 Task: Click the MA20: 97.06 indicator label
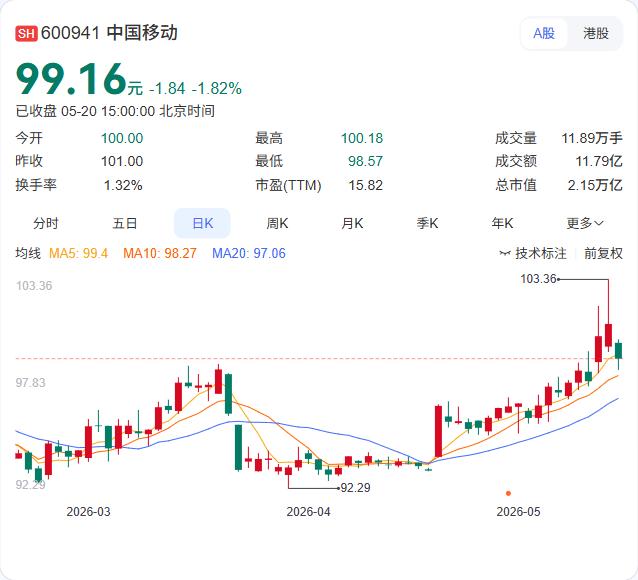coord(249,254)
